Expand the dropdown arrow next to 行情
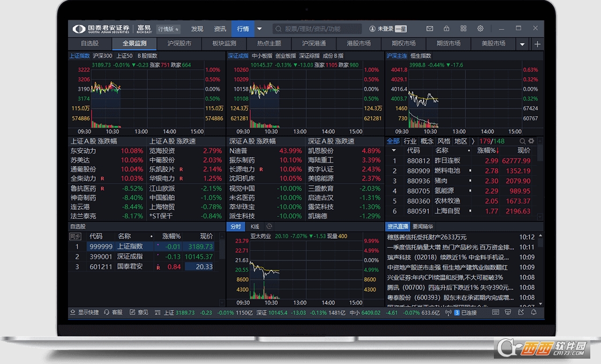Screen dimensions: 601x364 259,29
